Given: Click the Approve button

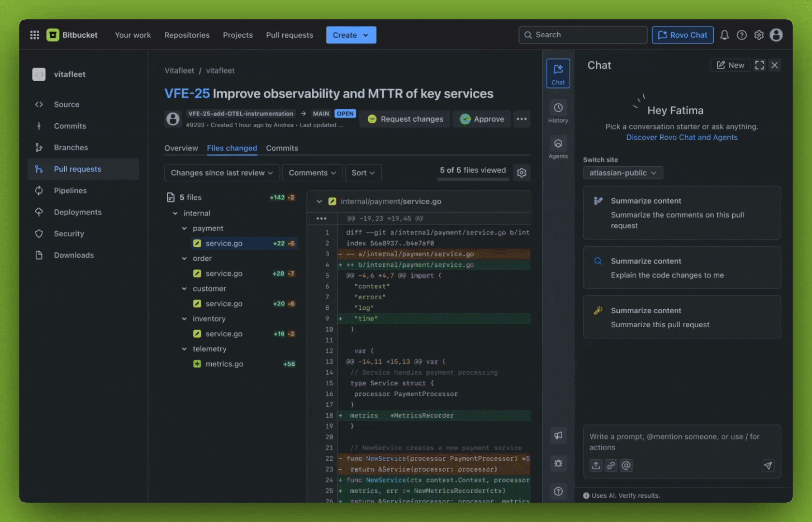Looking at the screenshot, I should (482, 119).
